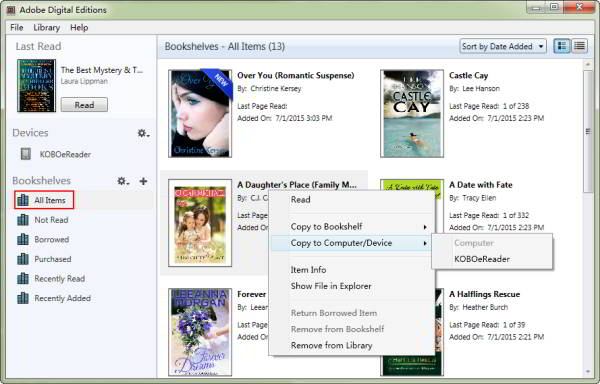600x384 pixels.
Task: Click the Recently Added bookshelf icon
Action: 23,298
